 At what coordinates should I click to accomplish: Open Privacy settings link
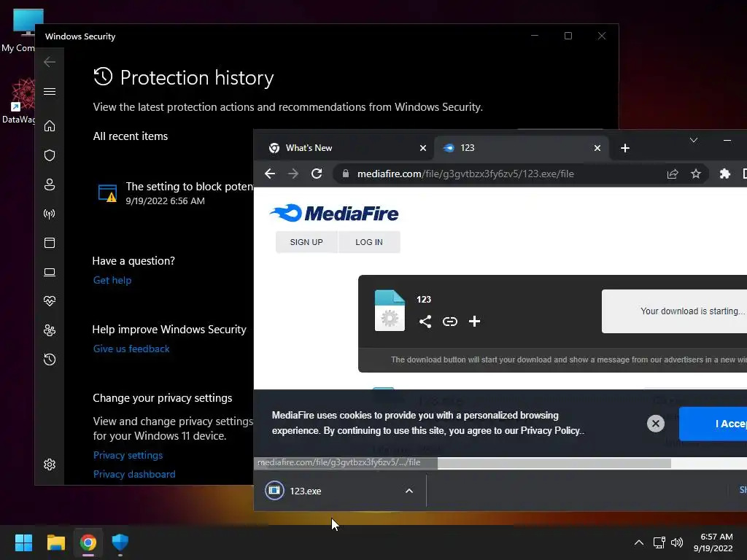click(x=128, y=455)
